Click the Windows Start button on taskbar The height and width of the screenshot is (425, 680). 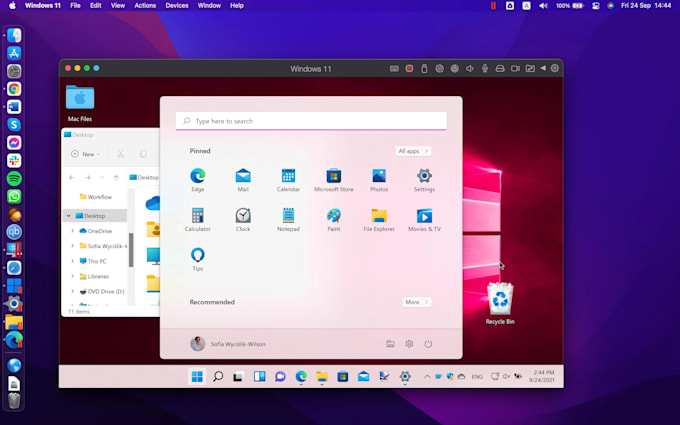[x=197, y=376]
